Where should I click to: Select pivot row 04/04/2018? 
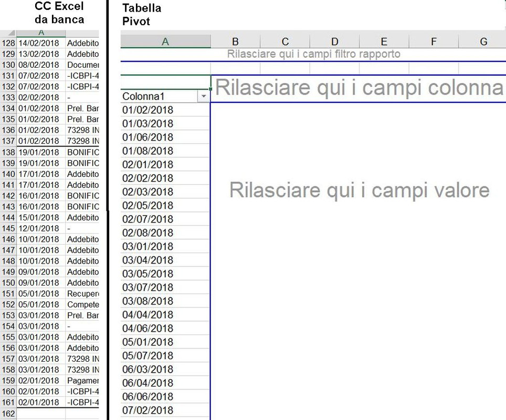165,314
